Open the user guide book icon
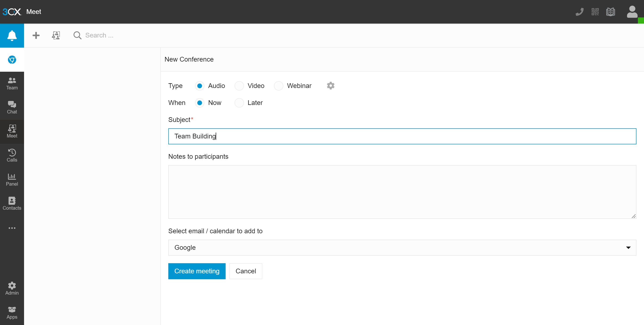This screenshot has height=325, width=644. tap(611, 12)
